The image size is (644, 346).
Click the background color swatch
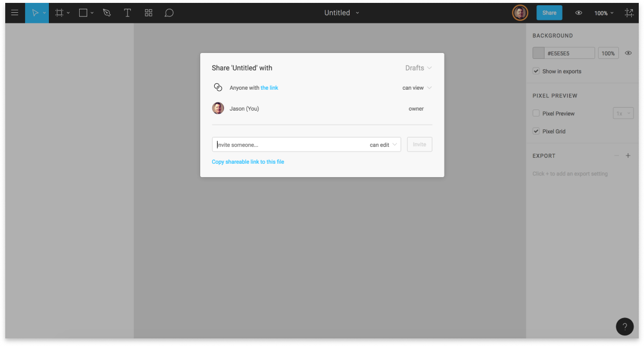click(x=539, y=53)
